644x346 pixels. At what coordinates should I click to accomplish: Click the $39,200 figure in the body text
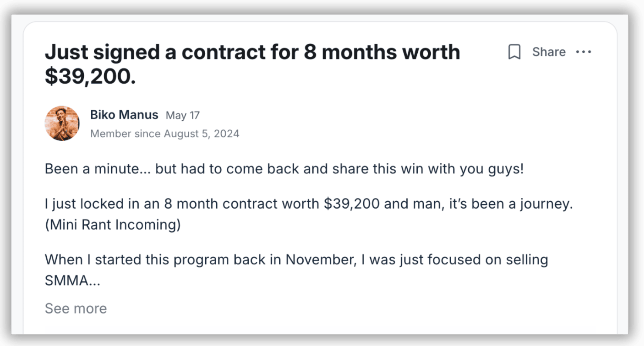coord(351,204)
